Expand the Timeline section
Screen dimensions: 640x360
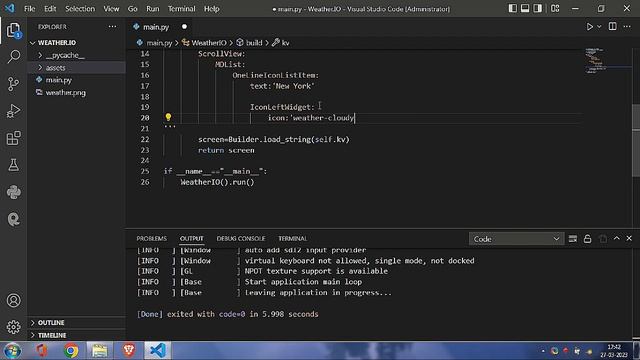77,335
